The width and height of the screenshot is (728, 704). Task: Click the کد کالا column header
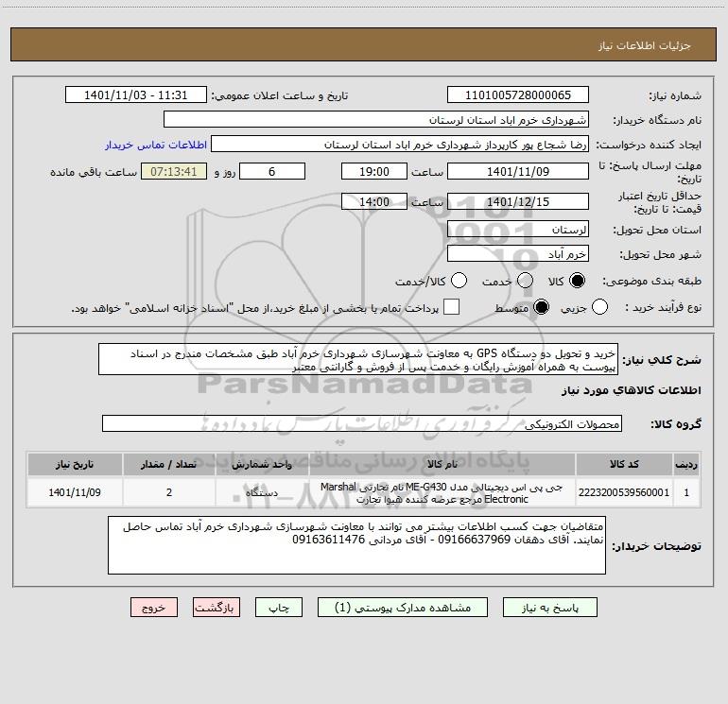(x=624, y=464)
